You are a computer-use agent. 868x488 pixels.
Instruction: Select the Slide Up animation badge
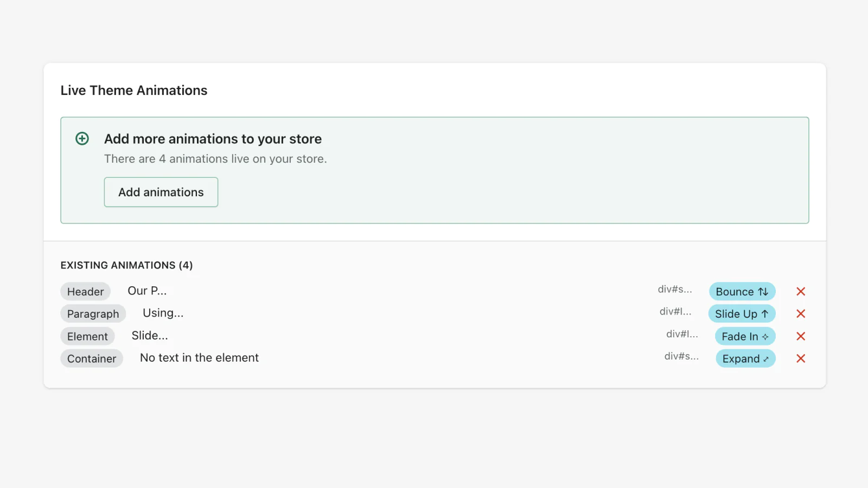(742, 314)
